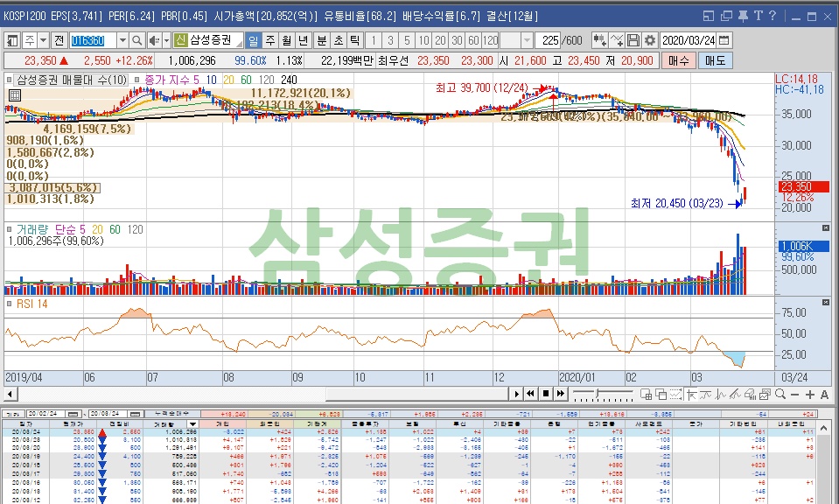The width and height of the screenshot is (839, 504).
Task: Click the stop button below chart
Action: tap(545, 394)
